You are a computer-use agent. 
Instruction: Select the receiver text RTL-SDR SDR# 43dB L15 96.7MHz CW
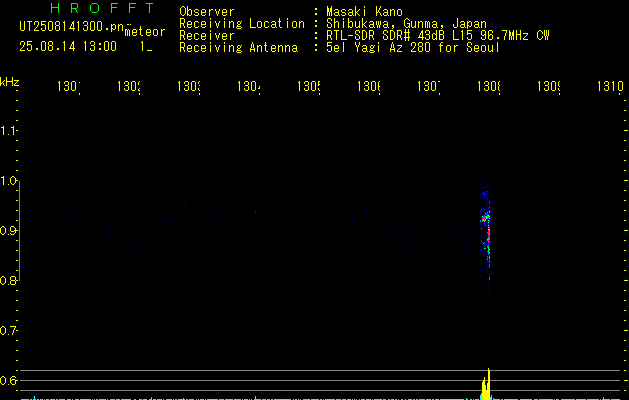pos(438,36)
